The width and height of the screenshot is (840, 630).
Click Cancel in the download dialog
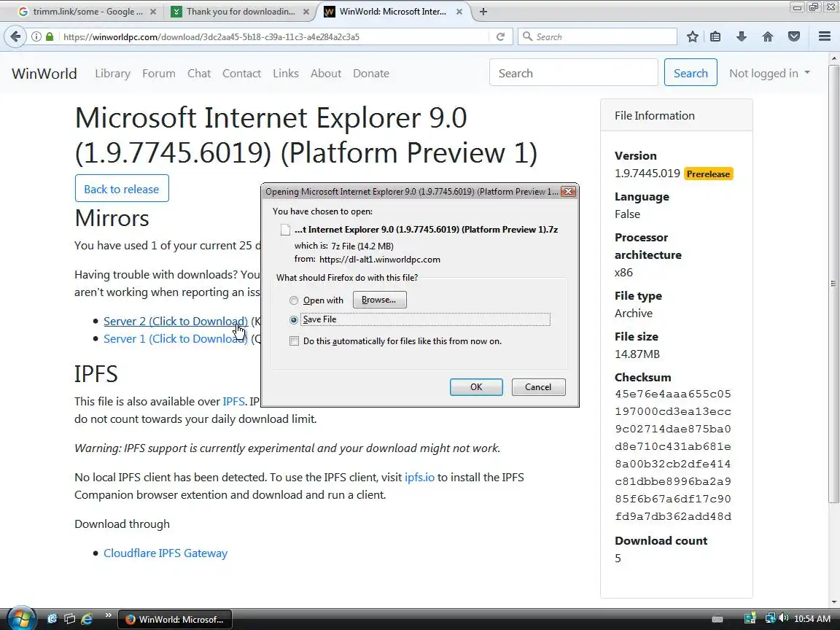[538, 387]
